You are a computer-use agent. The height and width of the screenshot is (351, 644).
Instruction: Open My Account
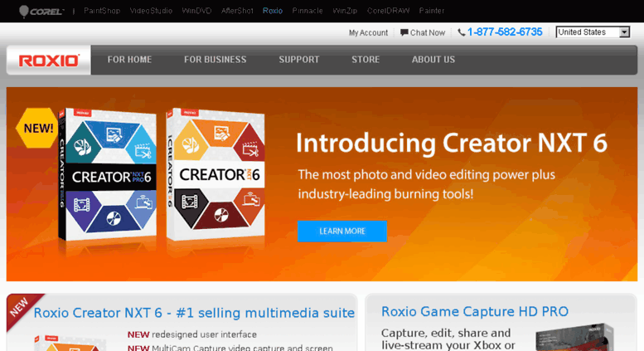pos(368,33)
